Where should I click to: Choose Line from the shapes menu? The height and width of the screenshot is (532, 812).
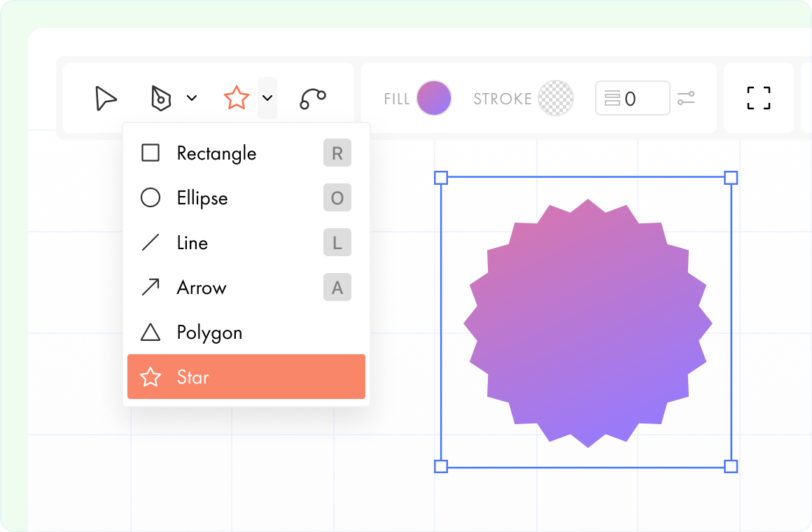coord(191,242)
